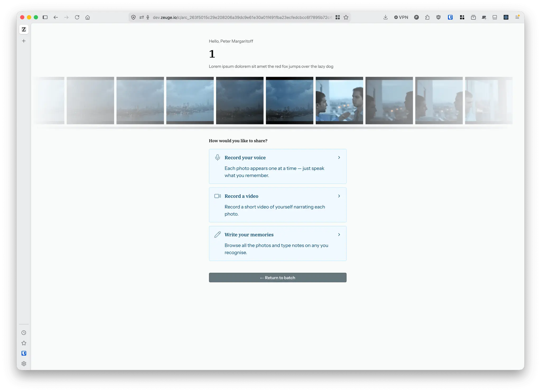The image size is (541, 392).
Task: Choose the Record a video option
Action: (x=278, y=205)
